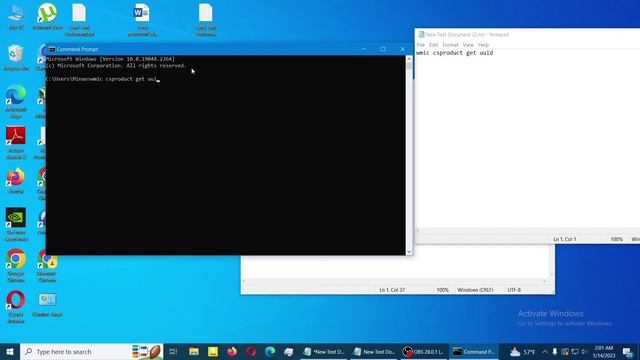Open the Microsoft Edge desktop shortcut
Screen dimensions: 640x360
16,102
